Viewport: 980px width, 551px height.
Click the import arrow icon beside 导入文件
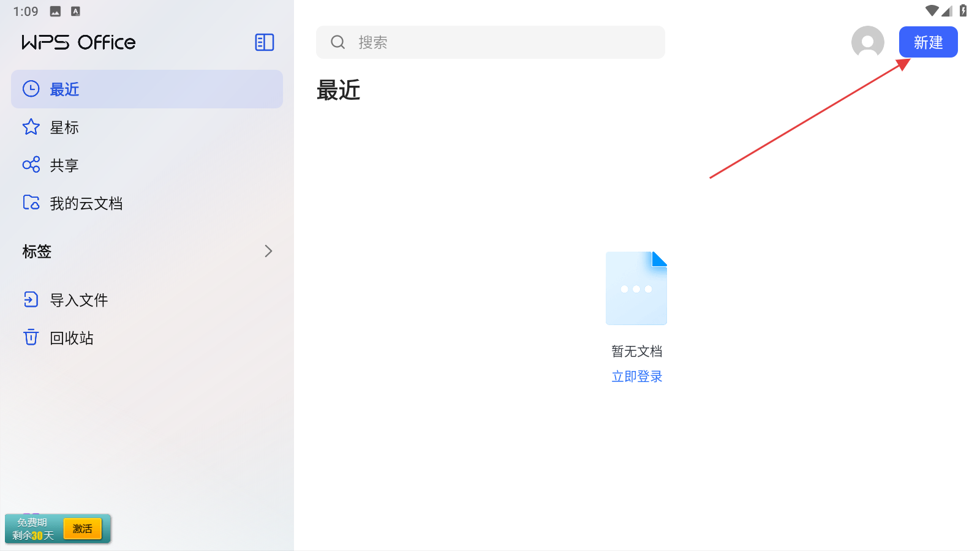31,299
